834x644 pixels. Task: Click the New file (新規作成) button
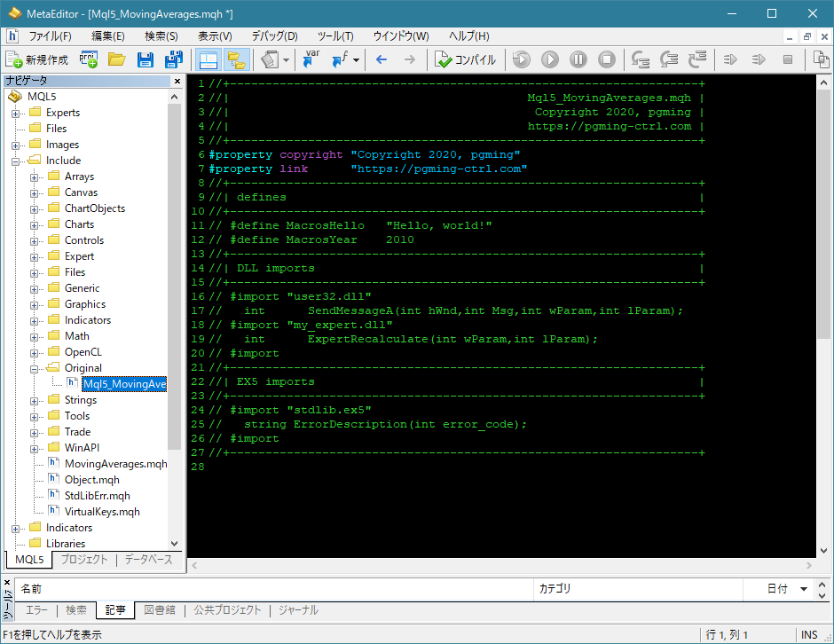coord(37,59)
